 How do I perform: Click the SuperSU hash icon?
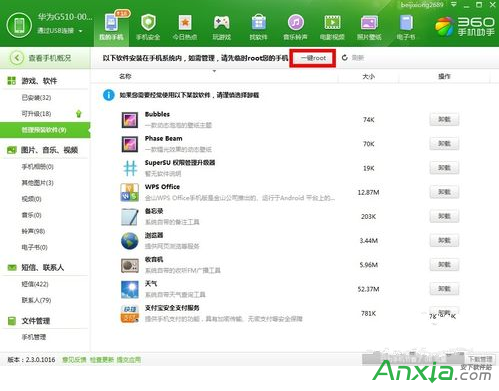[x=130, y=168]
